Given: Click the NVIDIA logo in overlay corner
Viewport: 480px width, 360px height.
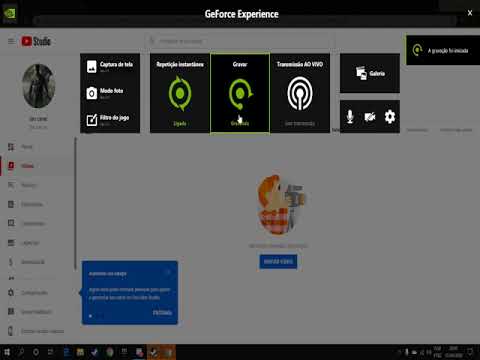Looking at the screenshot, I should tap(9, 14).
